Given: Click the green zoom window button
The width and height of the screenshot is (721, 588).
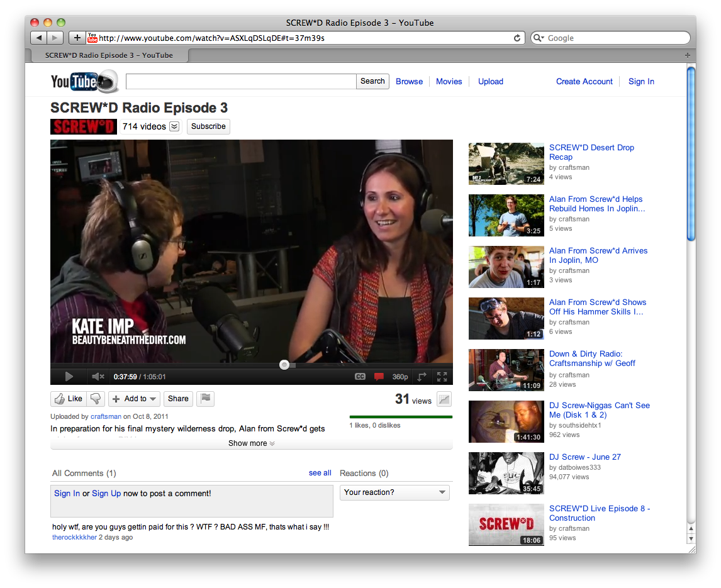Looking at the screenshot, I should coord(60,22).
